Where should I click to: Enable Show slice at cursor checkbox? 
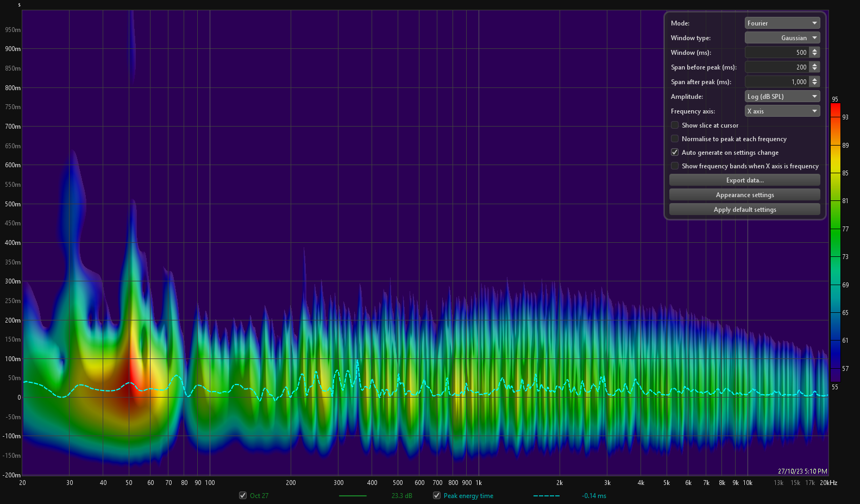pos(675,125)
